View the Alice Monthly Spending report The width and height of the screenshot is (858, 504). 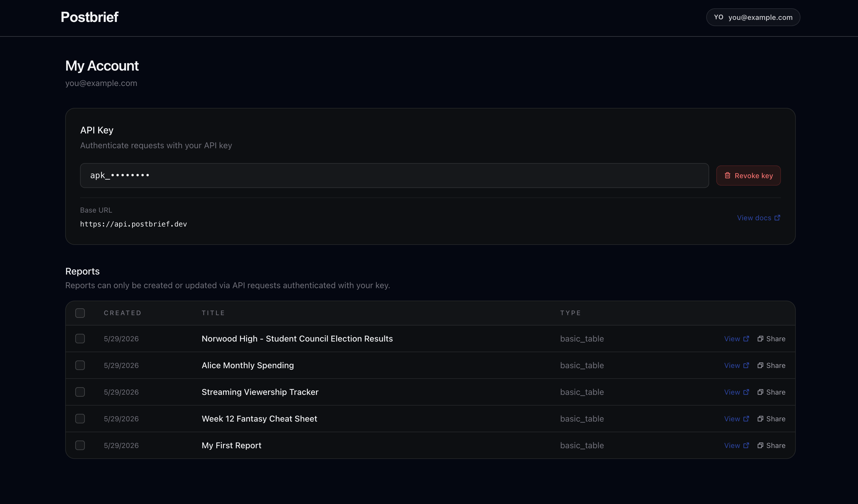[736, 365]
